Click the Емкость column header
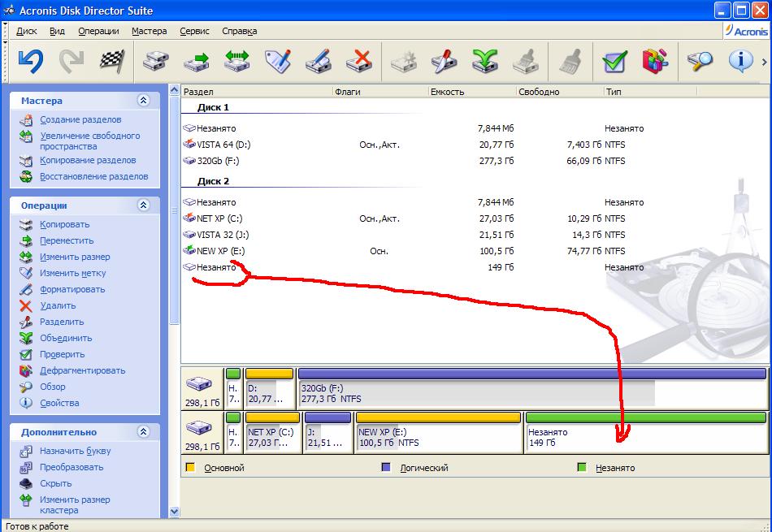This screenshot has width=772, height=532. (473, 92)
